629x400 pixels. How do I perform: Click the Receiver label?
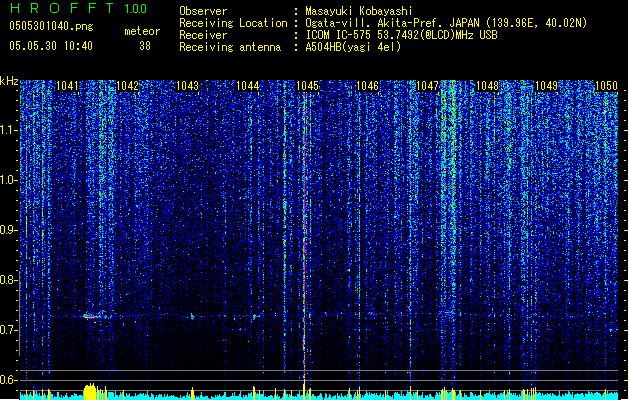(x=203, y=35)
